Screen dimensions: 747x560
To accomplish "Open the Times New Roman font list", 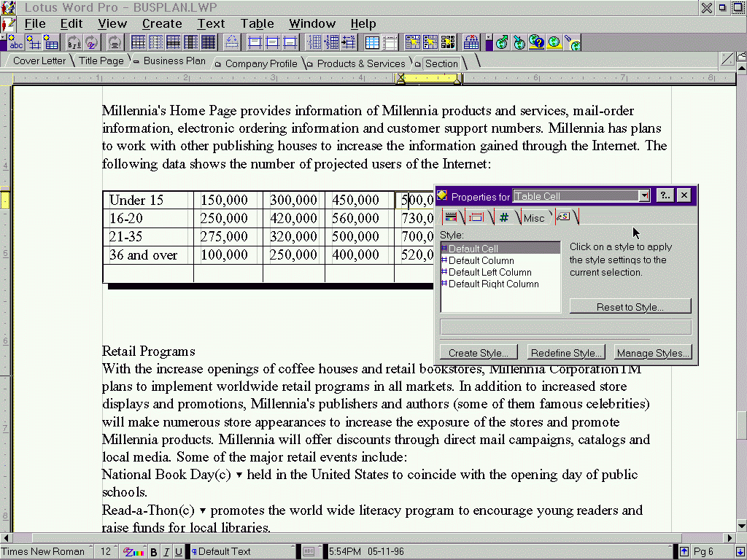I will click(x=46, y=551).
